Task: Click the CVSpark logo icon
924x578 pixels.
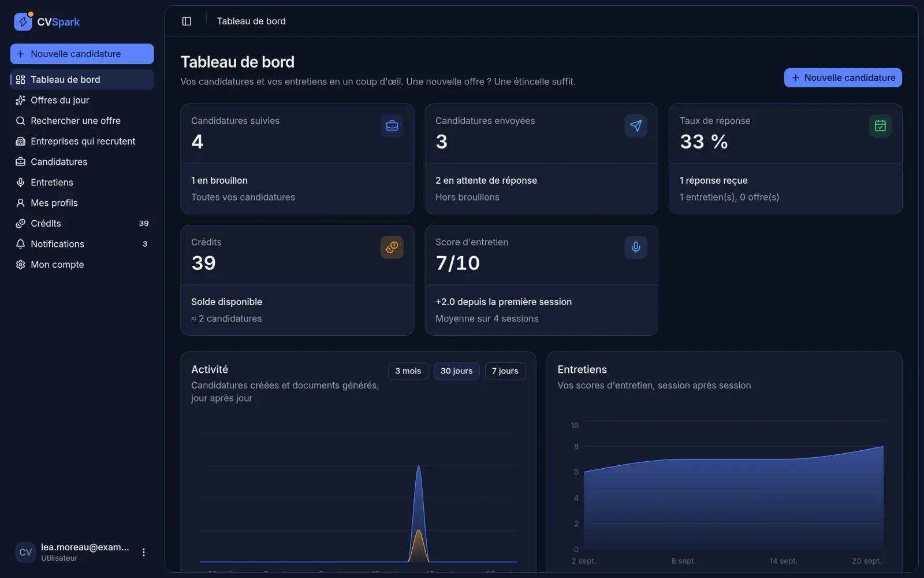Action: (x=23, y=21)
